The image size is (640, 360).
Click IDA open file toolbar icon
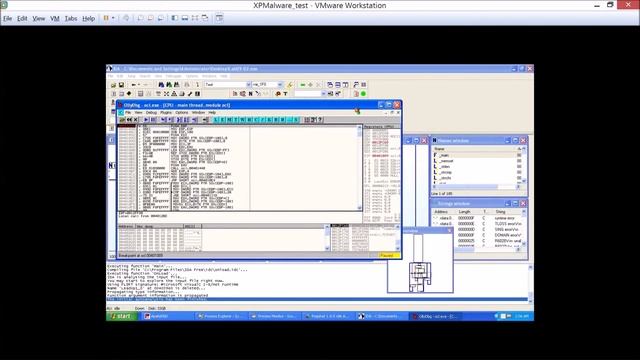tap(113, 84)
